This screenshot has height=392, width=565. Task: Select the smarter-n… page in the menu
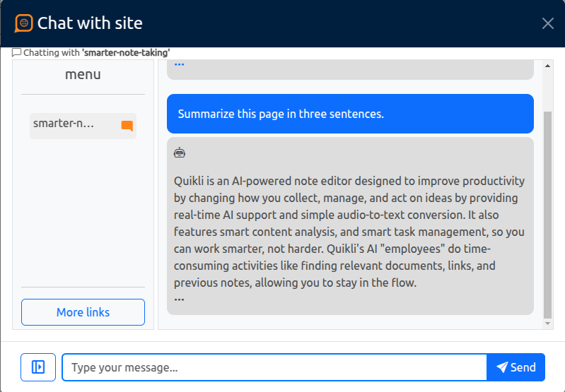click(x=83, y=126)
